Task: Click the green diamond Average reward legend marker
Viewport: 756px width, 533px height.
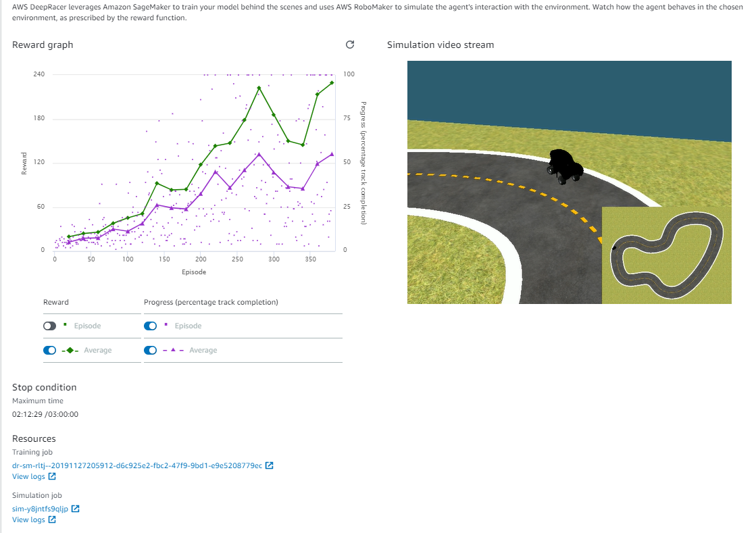Action: [x=70, y=351]
